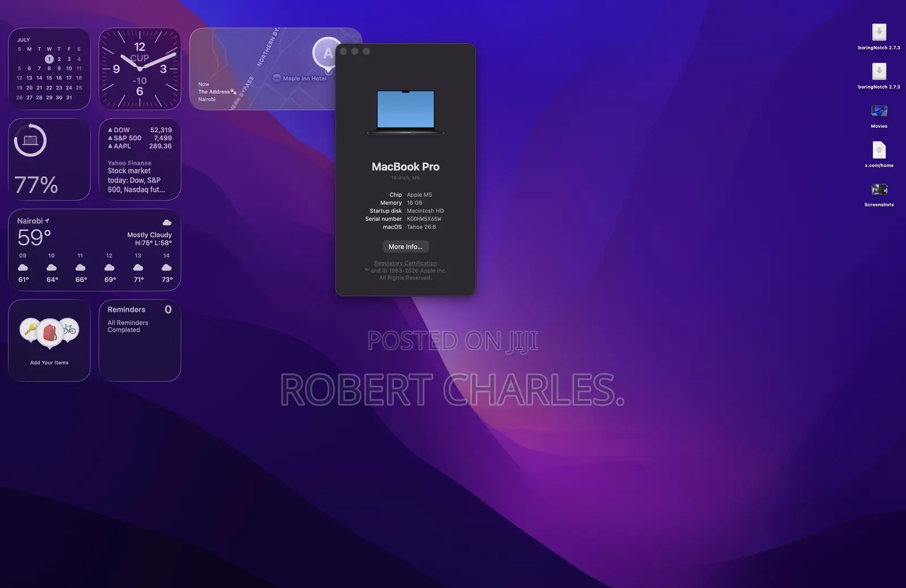Screen dimensions: 906x588
Task: Click the Macintosh HD startup disk value
Action: click(425, 211)
